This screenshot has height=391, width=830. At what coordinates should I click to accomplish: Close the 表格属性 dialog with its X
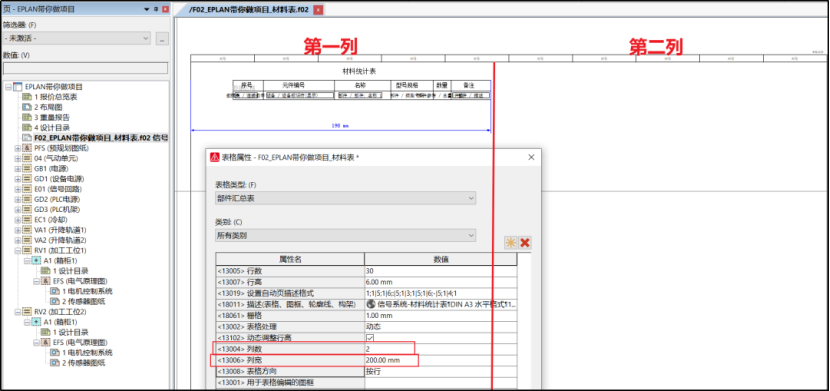pos(531,157)
